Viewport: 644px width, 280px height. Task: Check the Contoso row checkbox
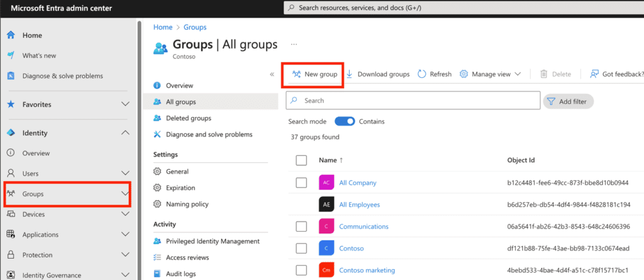pyautogui.click(x=301, y=249)
